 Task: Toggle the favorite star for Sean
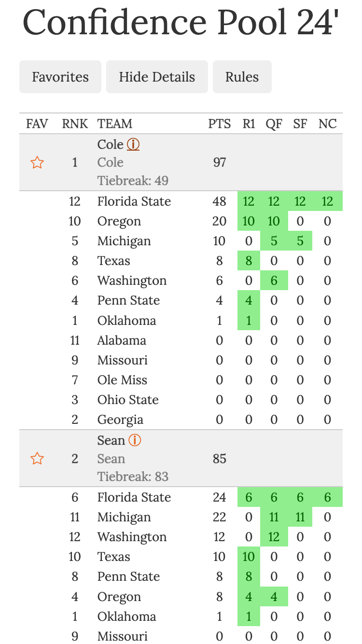(37, 459)
